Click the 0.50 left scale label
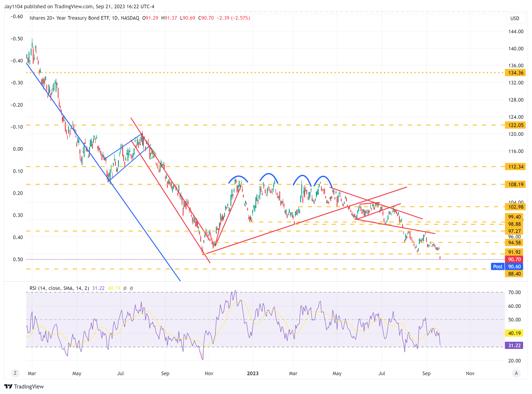 [18, 259]
